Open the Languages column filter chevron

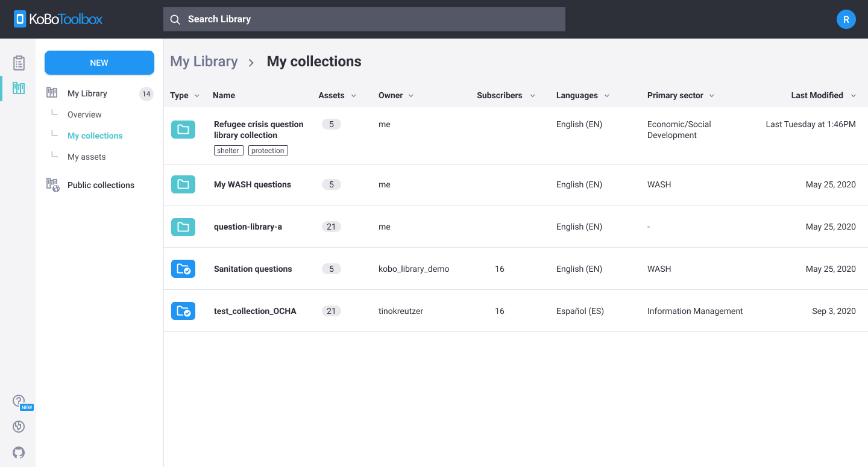pos(606,95)
